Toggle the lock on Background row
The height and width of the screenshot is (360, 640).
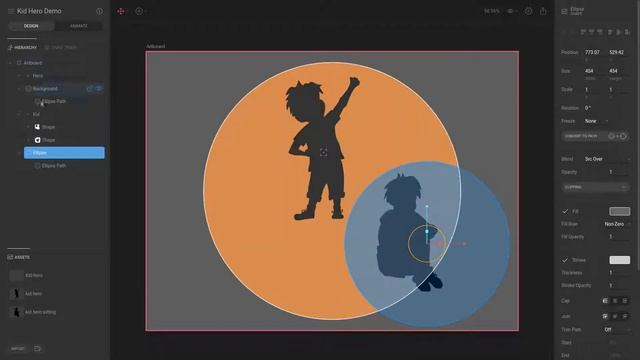pos(89,89)
